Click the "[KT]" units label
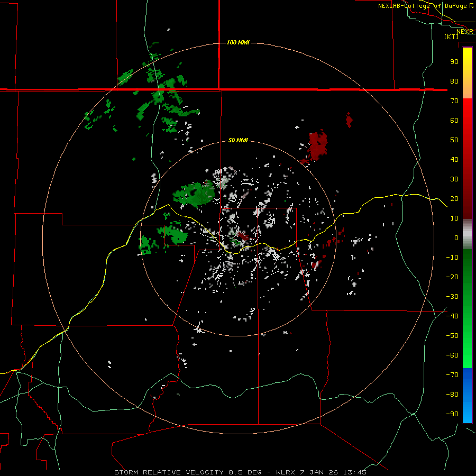The width and height of the screenshot is (476, 476). click(x=452, y=36)
